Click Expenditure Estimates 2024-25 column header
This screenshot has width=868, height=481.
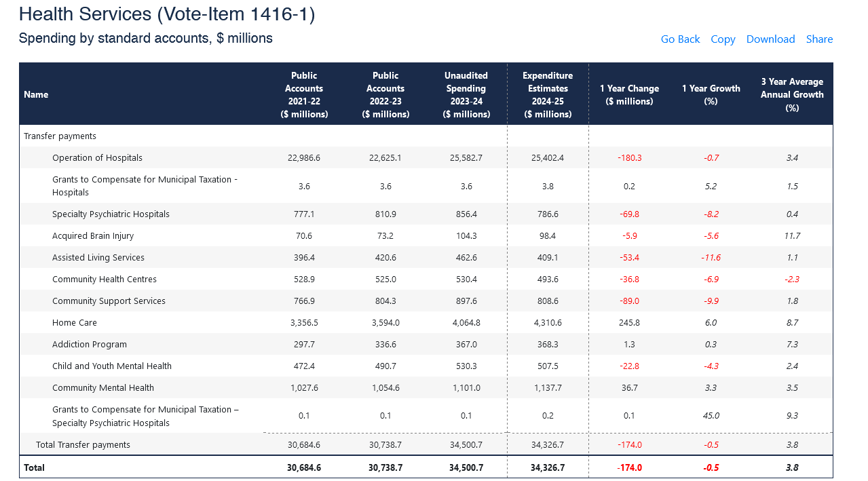tap(548, 94)
